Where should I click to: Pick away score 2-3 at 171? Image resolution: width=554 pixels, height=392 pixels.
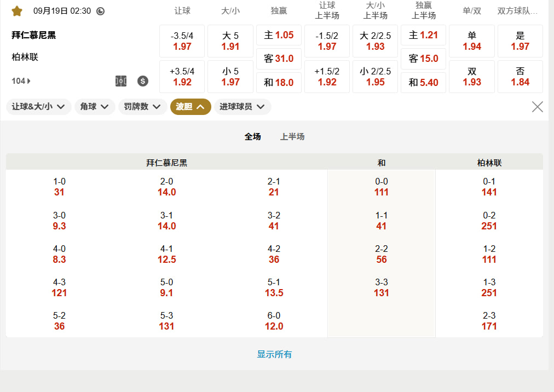click(489, 321)
